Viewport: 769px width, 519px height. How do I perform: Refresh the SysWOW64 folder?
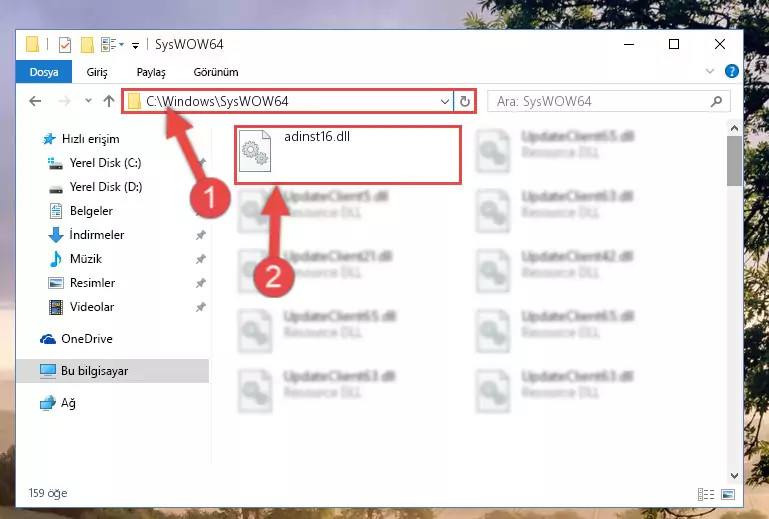464,102
